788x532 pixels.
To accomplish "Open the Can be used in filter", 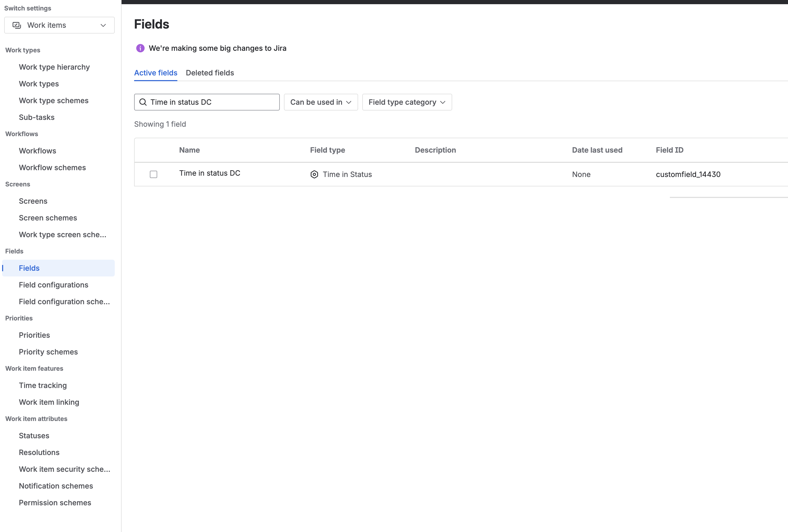I will point(320,102).
